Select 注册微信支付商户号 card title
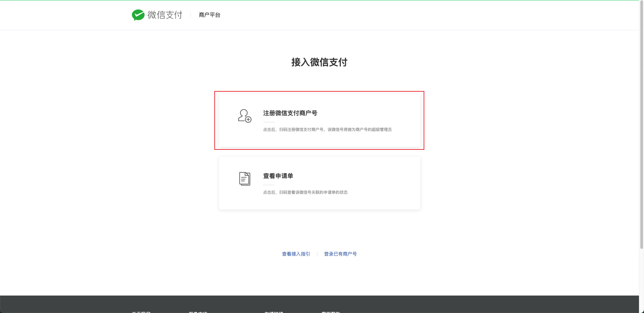This screenshot has height=313, width=644. tap(290, 113)
